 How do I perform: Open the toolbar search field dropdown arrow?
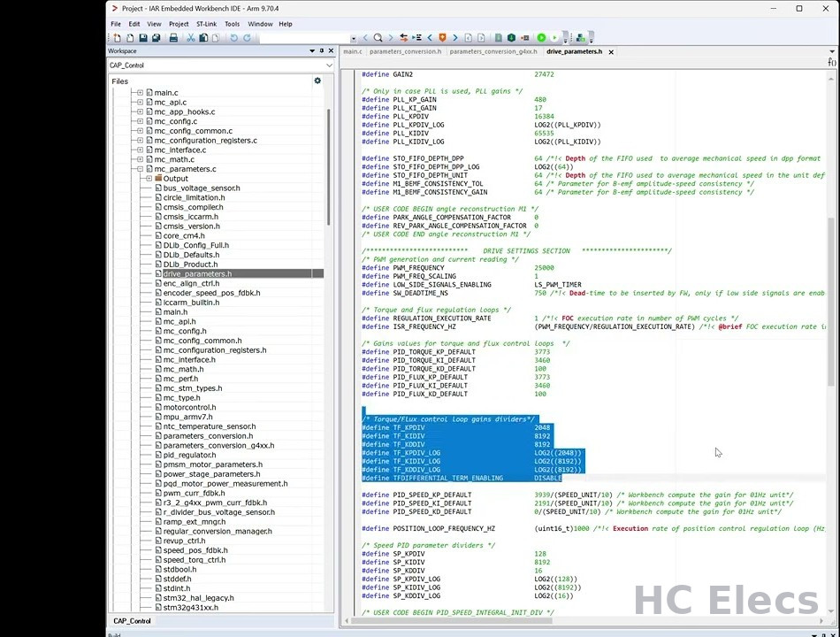(353, 38)
